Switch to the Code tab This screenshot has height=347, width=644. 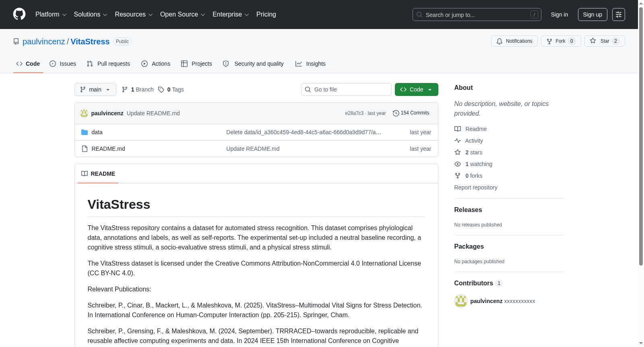pos(28,64)
